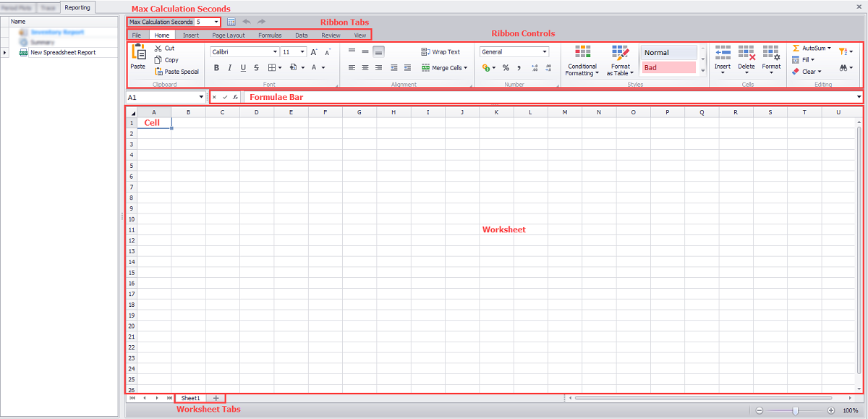This screenshot has width=868, height=419.
Task: Select New Spreadsheet Report in the list
Action: click(63, 53)
